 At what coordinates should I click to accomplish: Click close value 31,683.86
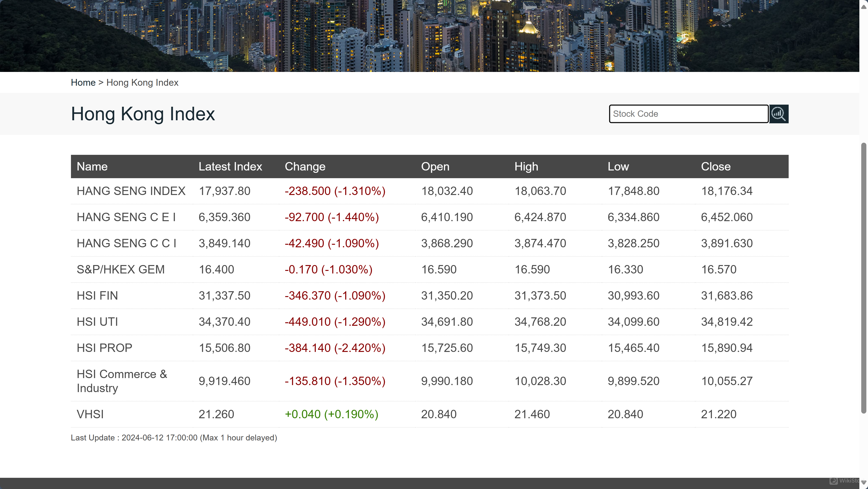click(727, 296)
